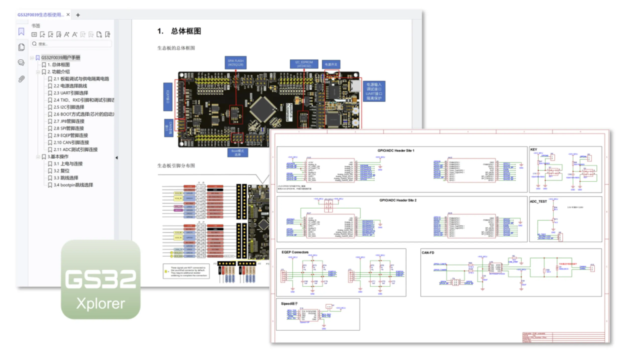Go to bookmark 2.1 板载调试与供电隔离电路

(81, 79)
